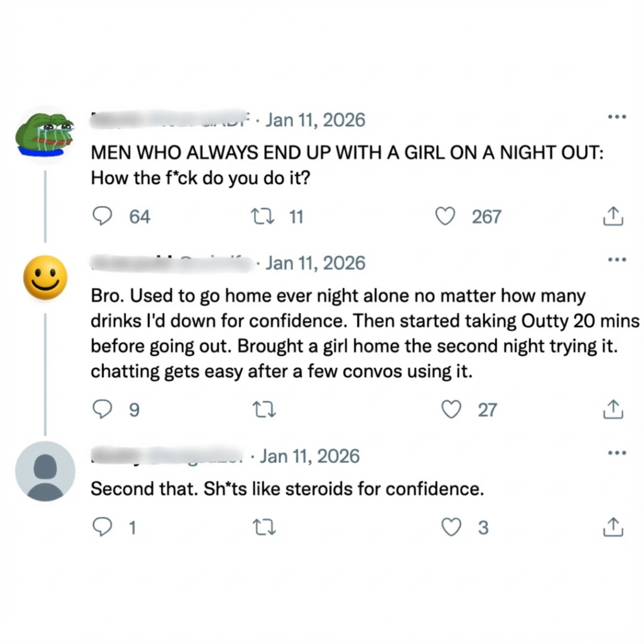644x644 pixels.
Task: Open more options on the last reply
Action: pyautogui.click(x=617, y=453)
